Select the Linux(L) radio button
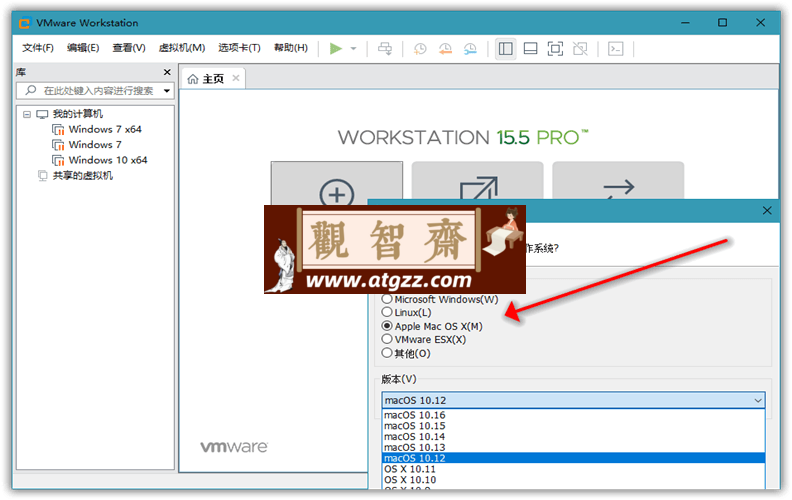This screenshot has height=500, width=792. click(x=387, y=312)
